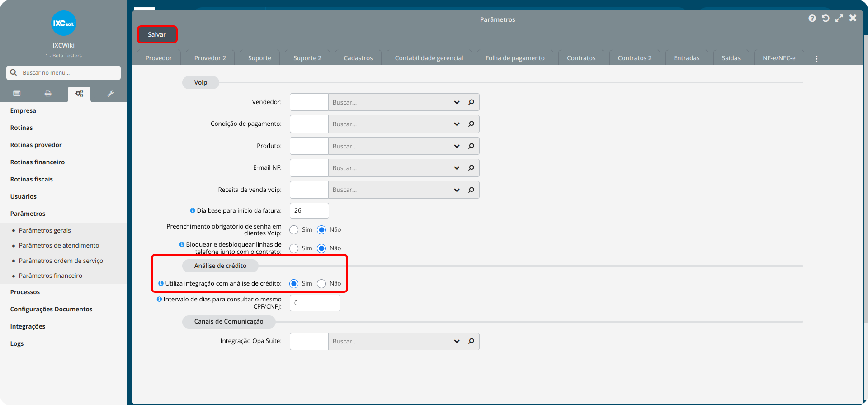868x405 pixels.
Task: Open the NF-e/NFC-e tab
Action: (779, 58)
